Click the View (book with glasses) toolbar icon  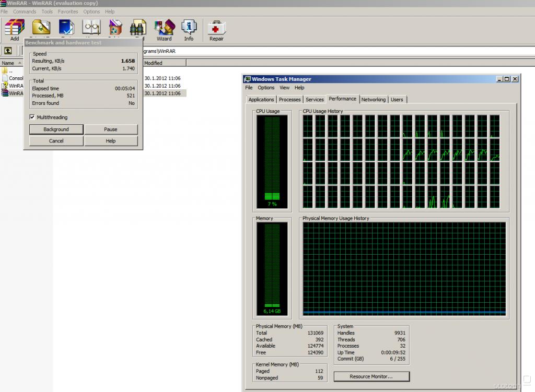pyautogui.click(x=91, y=28)
